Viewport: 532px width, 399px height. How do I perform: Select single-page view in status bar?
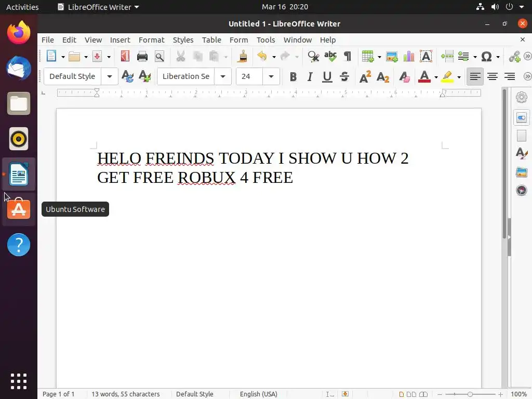[402, 394]
